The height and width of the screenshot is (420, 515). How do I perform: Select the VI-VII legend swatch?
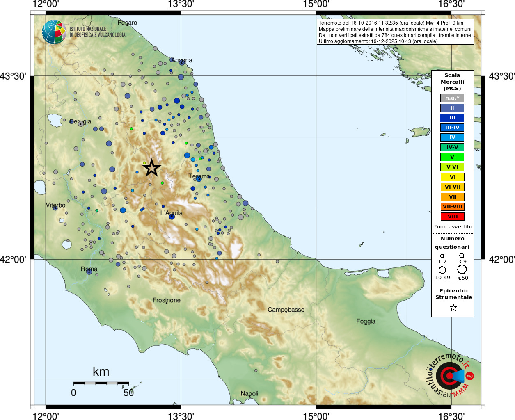pos(452,187)
